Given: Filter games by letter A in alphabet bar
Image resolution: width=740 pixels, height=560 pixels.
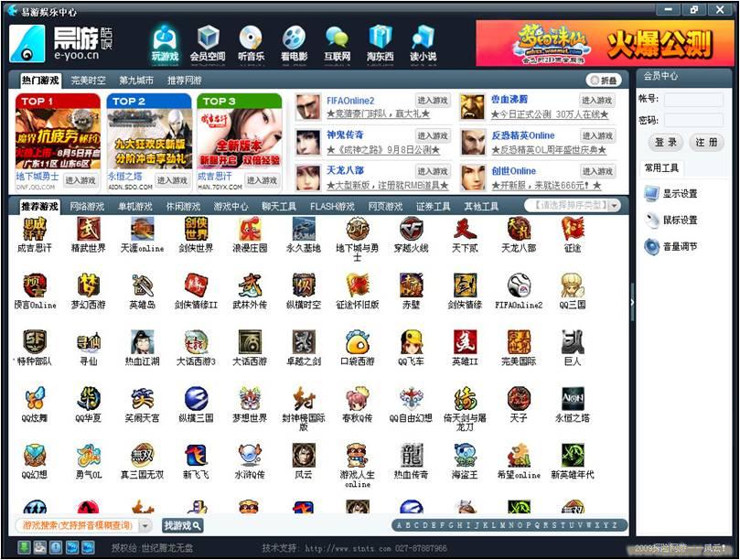Looking at the screenshot, I should (399, 525).
